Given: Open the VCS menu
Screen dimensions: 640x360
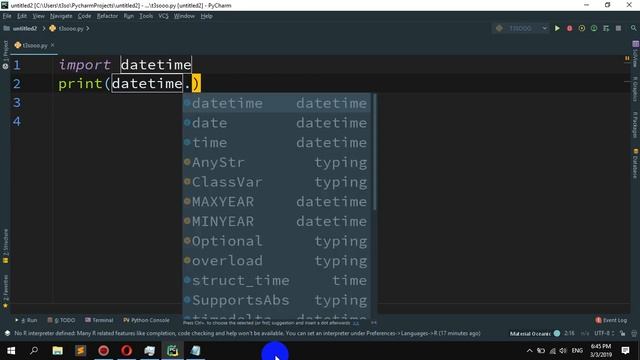Looking at the screenshot, I should [163, 16].
